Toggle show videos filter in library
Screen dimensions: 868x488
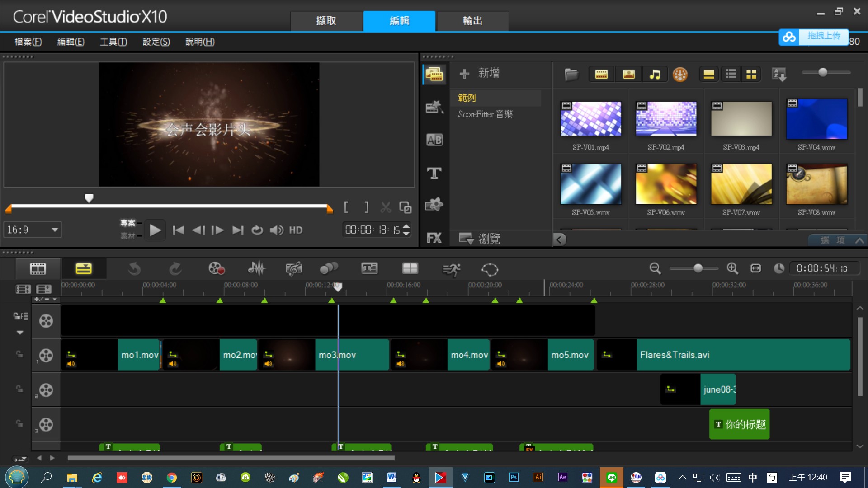[601, 75]
